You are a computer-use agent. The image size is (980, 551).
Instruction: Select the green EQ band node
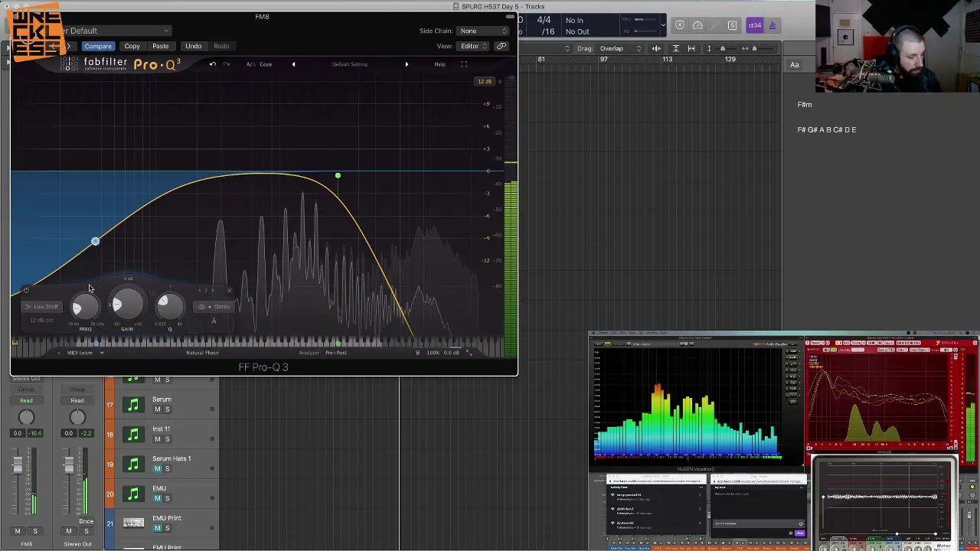click(x=338, y=177)
